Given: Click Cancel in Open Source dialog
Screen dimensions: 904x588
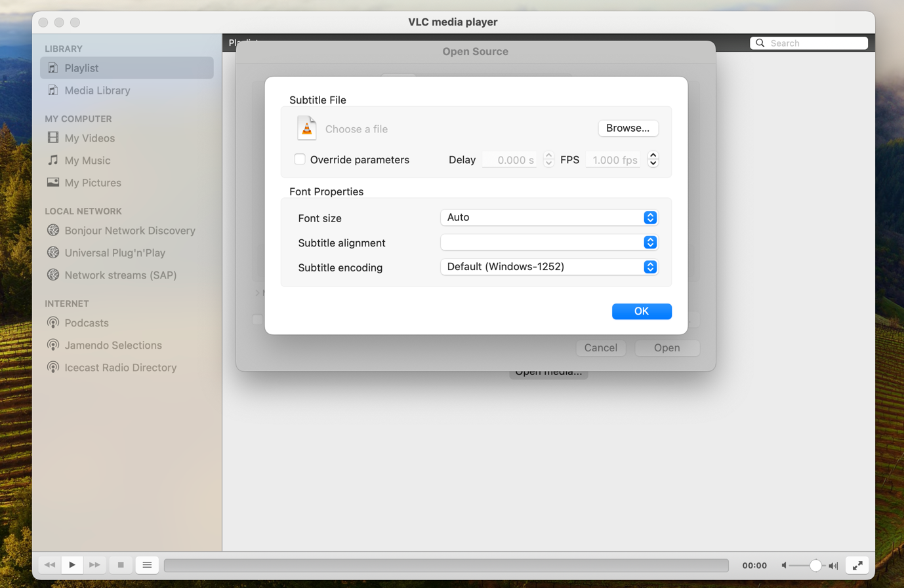Looking at the screenshot, I should (x=600, y=348).
